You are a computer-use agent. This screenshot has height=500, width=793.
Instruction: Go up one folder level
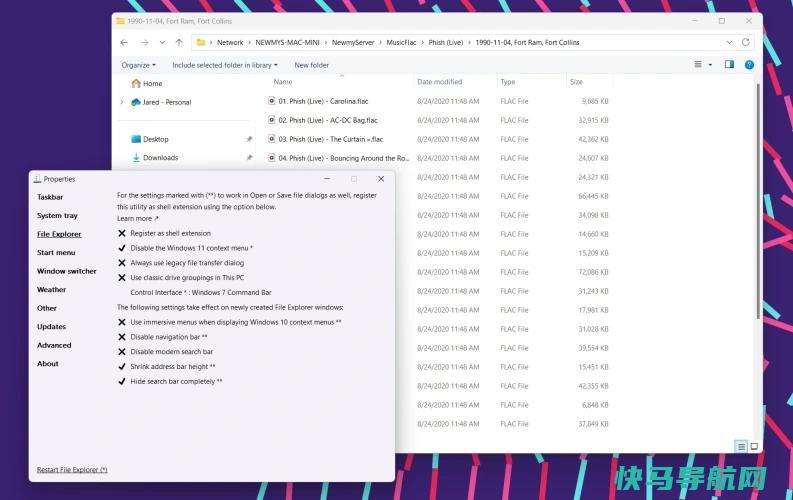click(179, 42)
